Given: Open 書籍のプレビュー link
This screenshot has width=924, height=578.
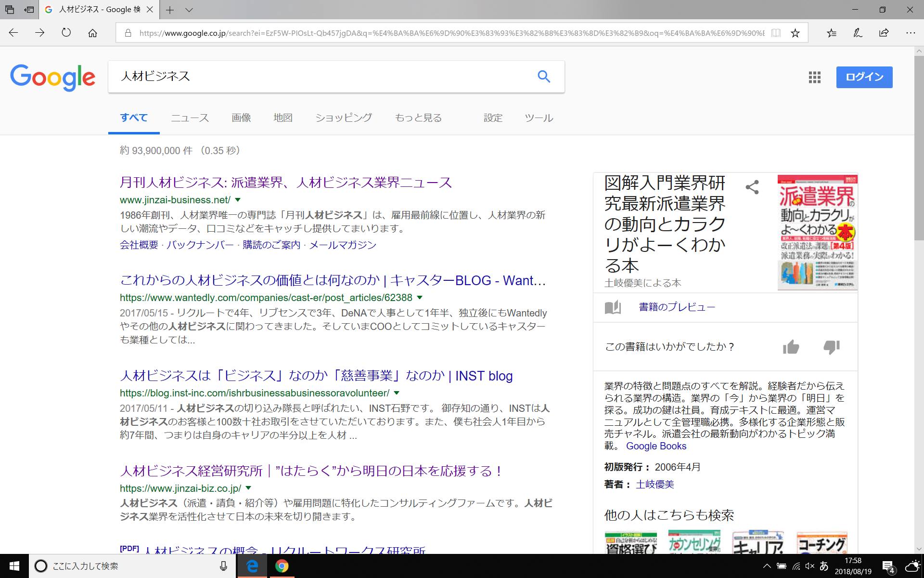Looking at the screenshot, I should pos(677,307).
